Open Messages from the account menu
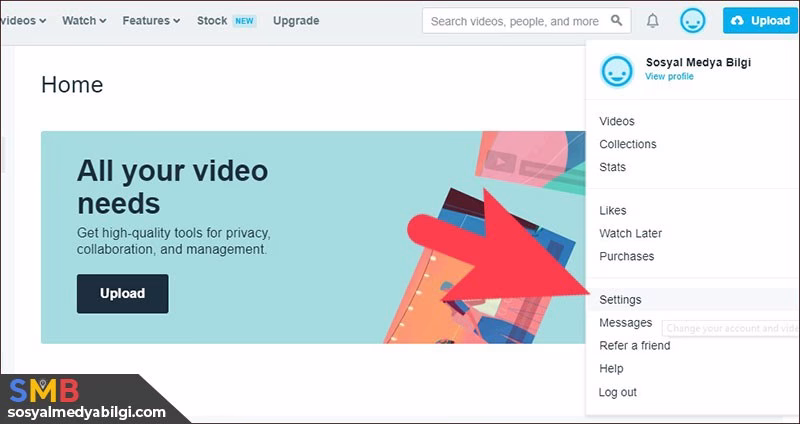Viewport: 800px width, 424px height. (626, 323)
